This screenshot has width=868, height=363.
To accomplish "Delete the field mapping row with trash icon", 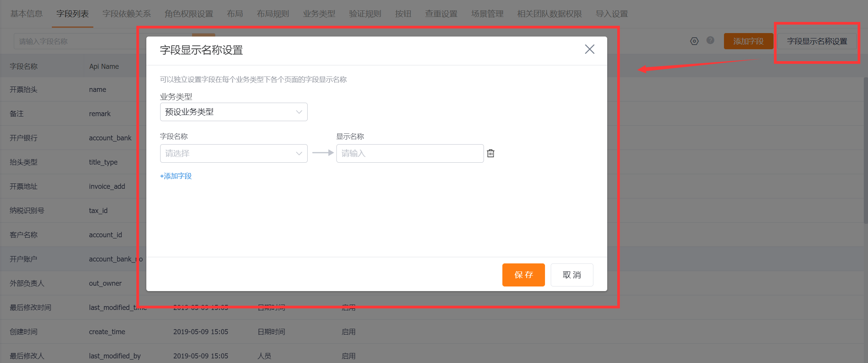I will coord(490,153).
